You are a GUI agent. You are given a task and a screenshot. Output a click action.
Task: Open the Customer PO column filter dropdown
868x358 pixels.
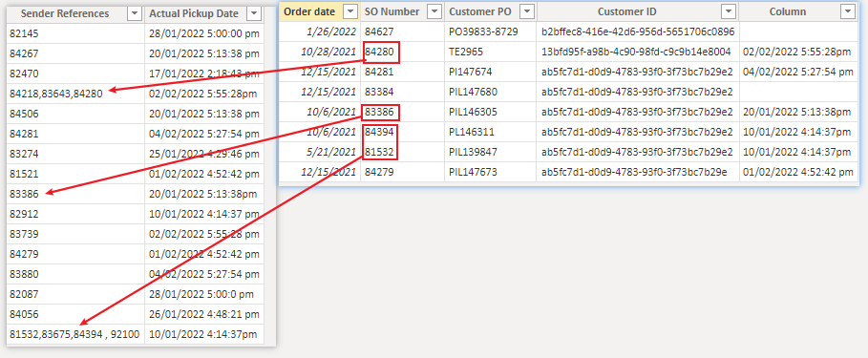pos(527,11)
